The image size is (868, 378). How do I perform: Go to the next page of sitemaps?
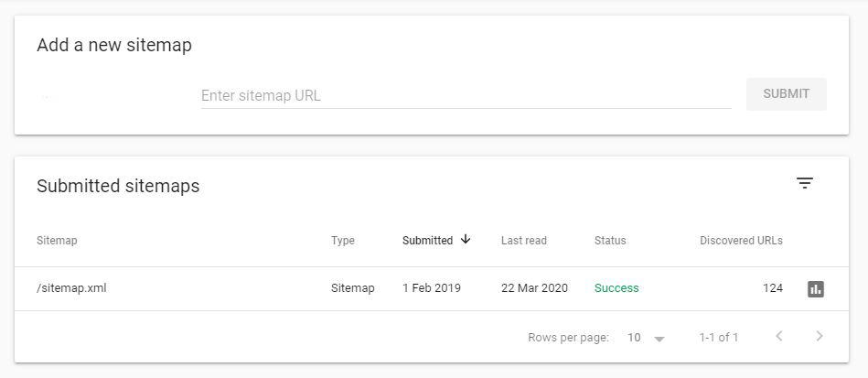click(x=820, y=337)
